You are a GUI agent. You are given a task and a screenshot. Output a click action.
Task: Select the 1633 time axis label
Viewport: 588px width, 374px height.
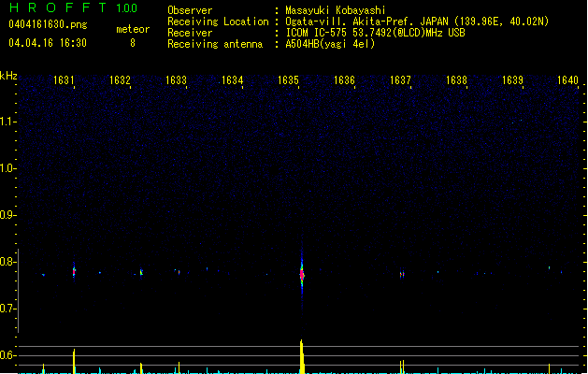pos(177,80)
